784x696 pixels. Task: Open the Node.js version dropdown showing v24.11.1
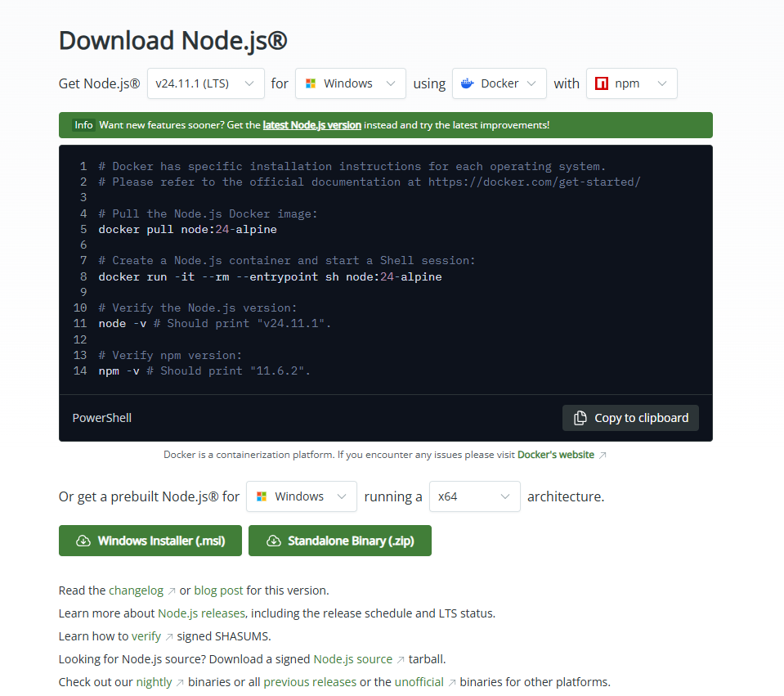[x=205, y=83]
